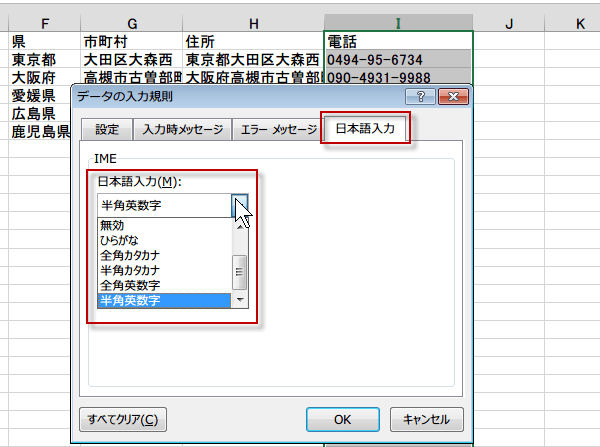Image resolution: width=600 pixels, height=447 pixels.
Task: Open the 入力時メッセージ tab
Action: tap(183, 129)
